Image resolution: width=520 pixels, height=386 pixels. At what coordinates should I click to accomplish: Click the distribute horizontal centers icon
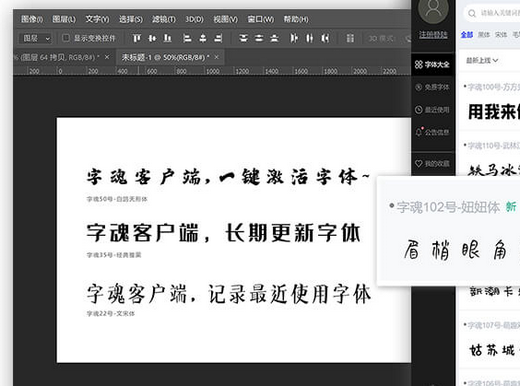pos(310,38)
